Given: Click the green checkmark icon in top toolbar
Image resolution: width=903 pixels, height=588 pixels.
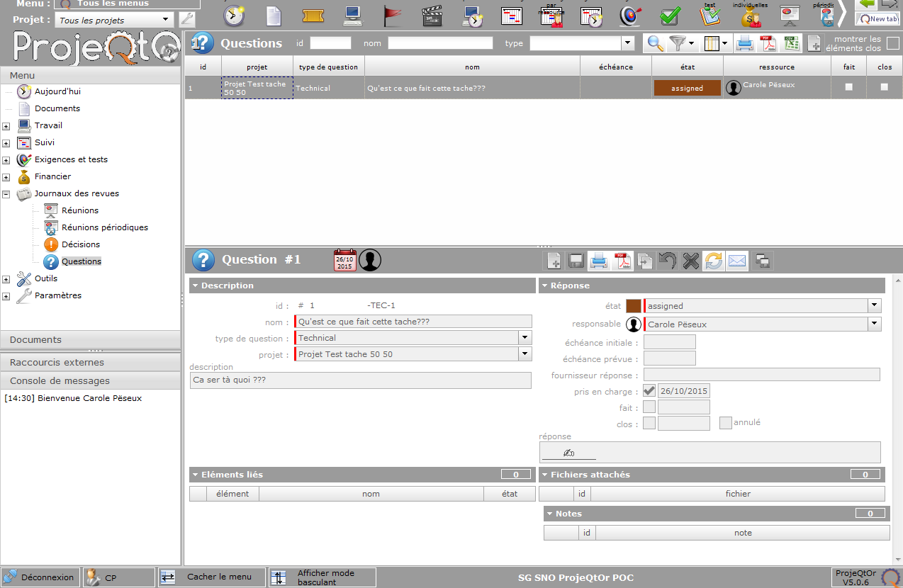Looking at the screenshot, I should pyautogui.click(x=670, y=16).
